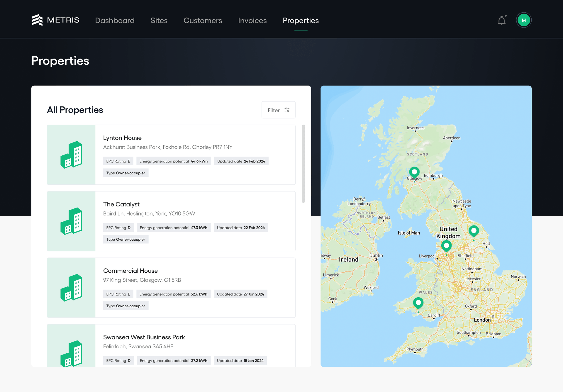Click Energy generation potential 52.6 kWh tag
The image size is (563, 392).
point(174,294)
